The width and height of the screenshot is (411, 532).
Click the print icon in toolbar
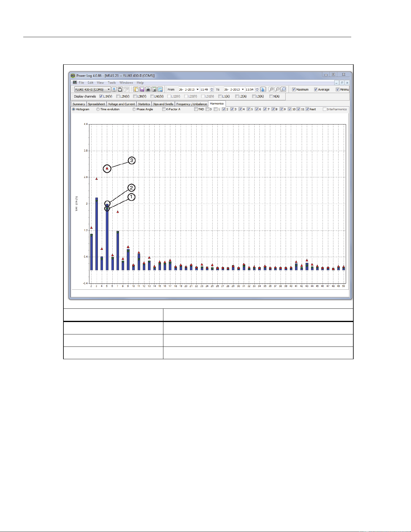148,89
